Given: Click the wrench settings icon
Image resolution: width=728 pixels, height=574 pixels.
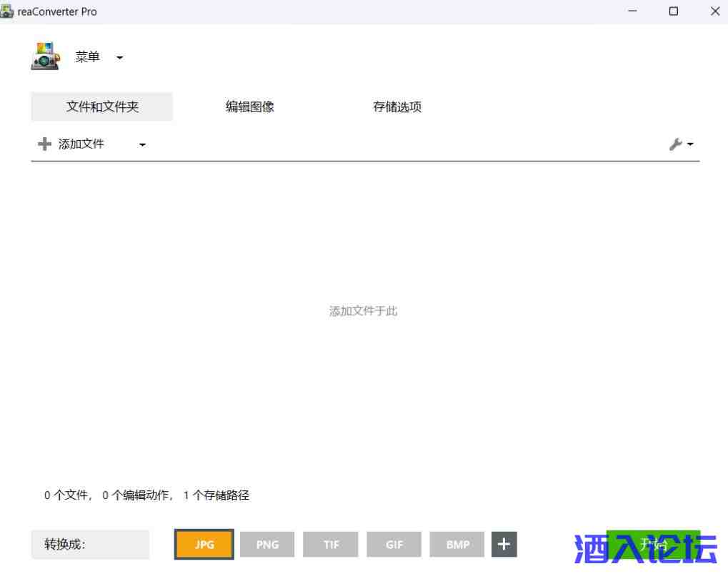Looking at the screenshot, I should pyautogui.click(x=675, y=144).
